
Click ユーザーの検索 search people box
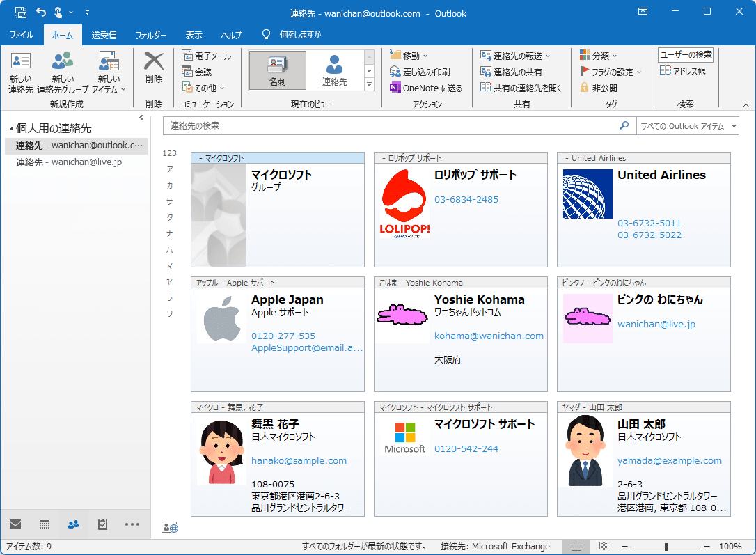coord(686,55)
